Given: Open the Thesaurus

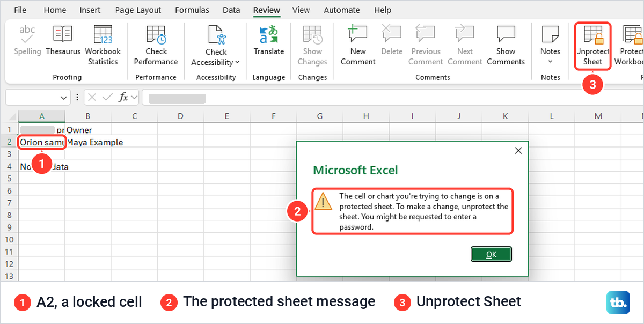Looking at the screenshot, I should 63,41.
